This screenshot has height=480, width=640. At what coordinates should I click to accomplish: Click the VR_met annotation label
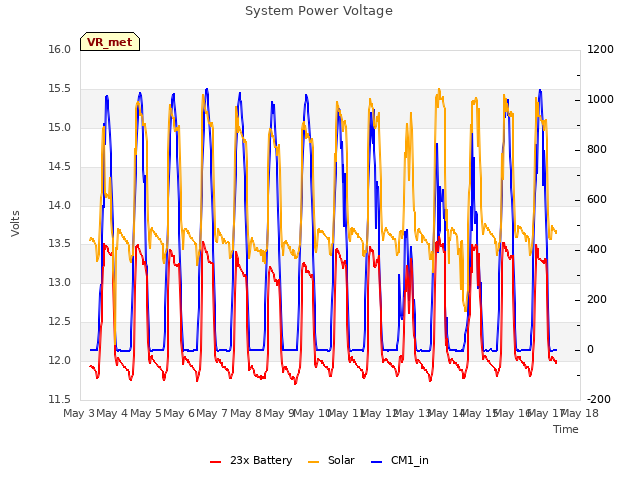point(110,42)
